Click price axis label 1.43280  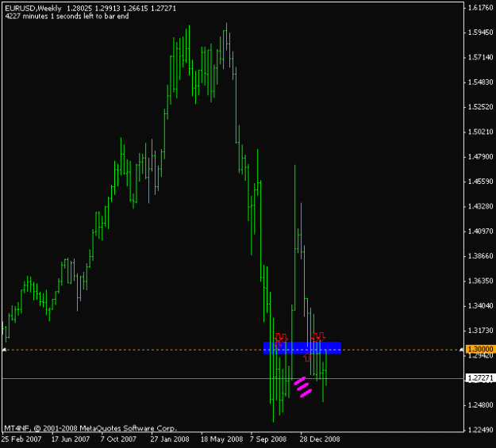pyautogui.click(x=480, y=206)
